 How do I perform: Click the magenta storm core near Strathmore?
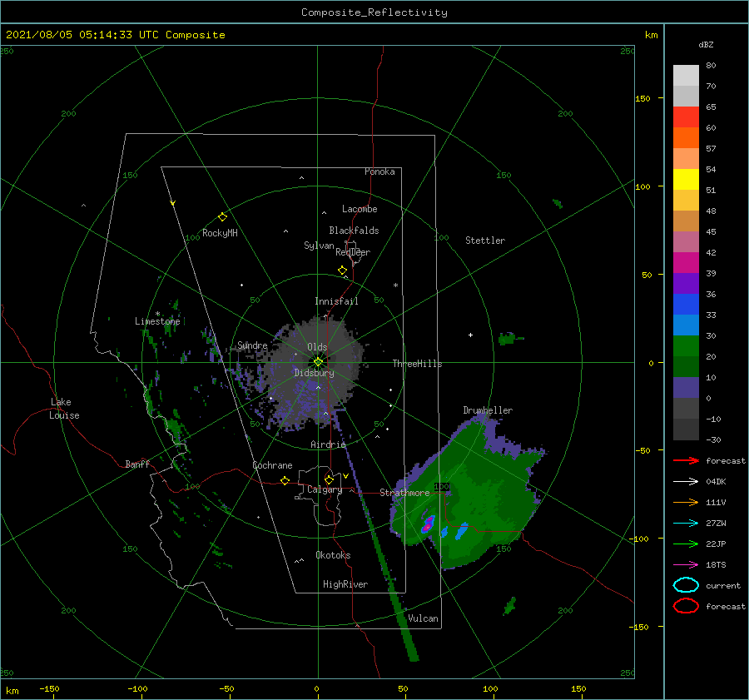pyautogui.click(x=428, y=524)
